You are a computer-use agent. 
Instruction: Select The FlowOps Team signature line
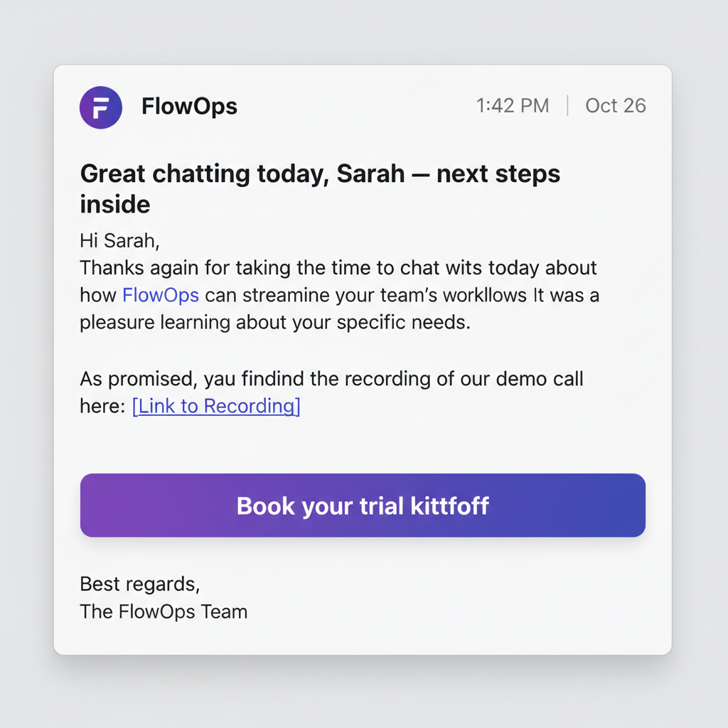tap(164, 611)
